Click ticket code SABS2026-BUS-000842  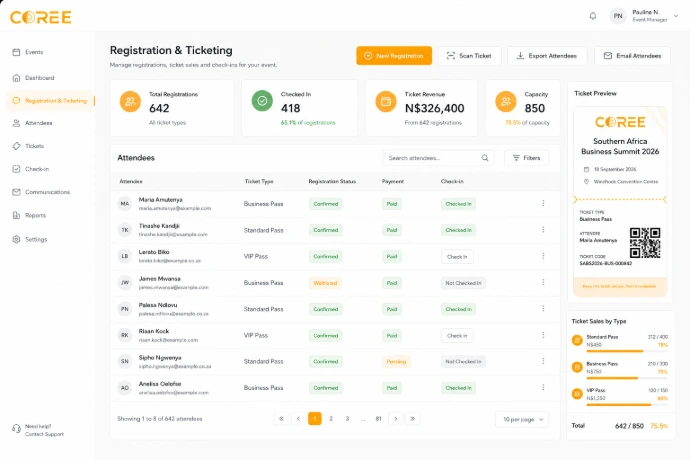click(606, 263)
